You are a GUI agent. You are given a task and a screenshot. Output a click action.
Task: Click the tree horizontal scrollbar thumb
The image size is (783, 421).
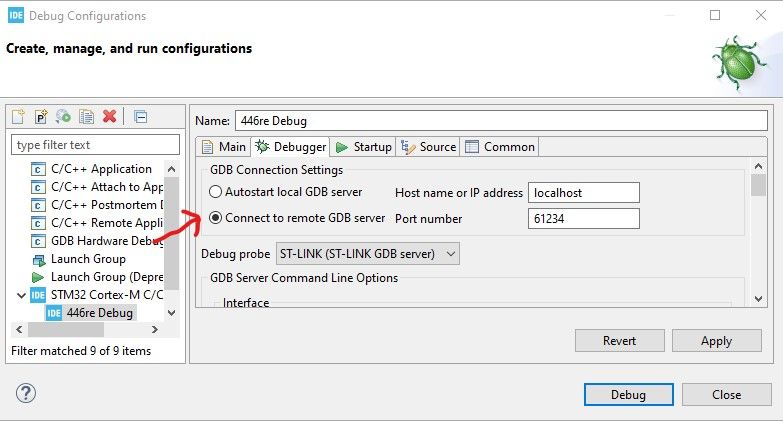click(x=66, y=330)
